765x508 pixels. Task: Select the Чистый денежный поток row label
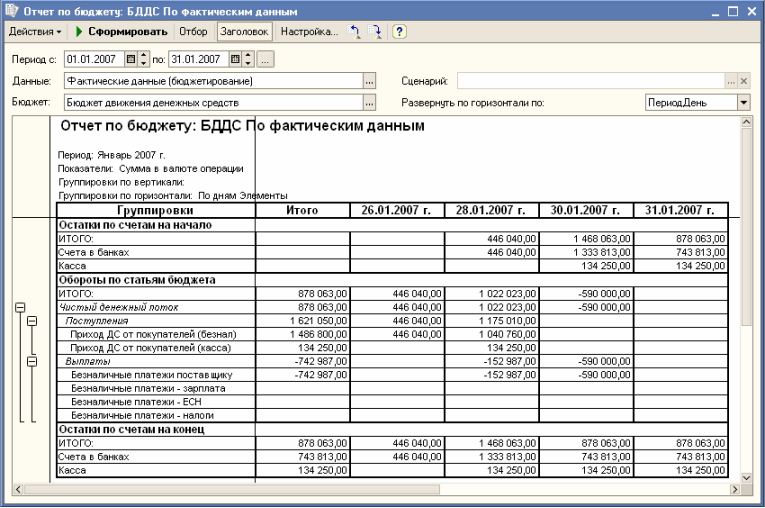[x=119, y=307]
